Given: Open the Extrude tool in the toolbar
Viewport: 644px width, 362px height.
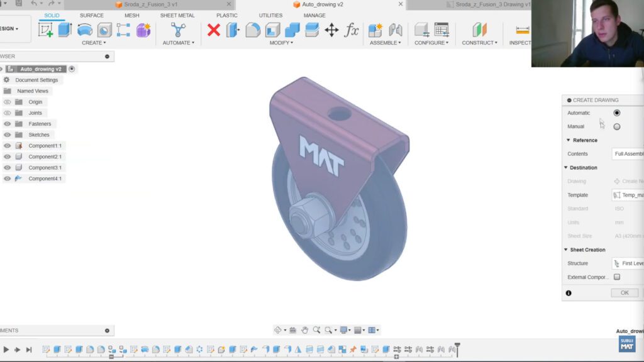Looking at the screenshot, I should [64, 30].
